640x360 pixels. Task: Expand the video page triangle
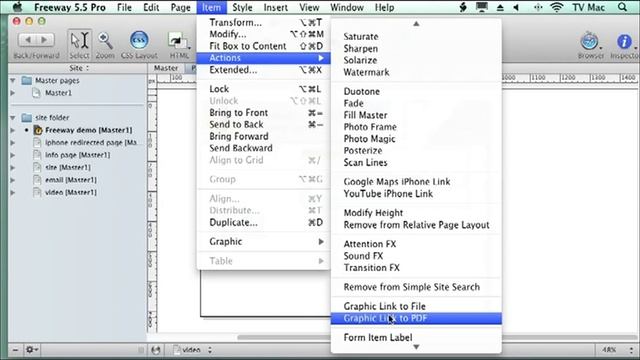pyautogui.click(x=13, y=192)
